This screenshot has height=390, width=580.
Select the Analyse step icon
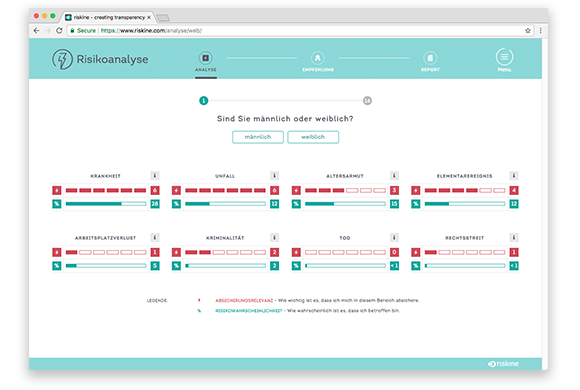pos(206,58)
